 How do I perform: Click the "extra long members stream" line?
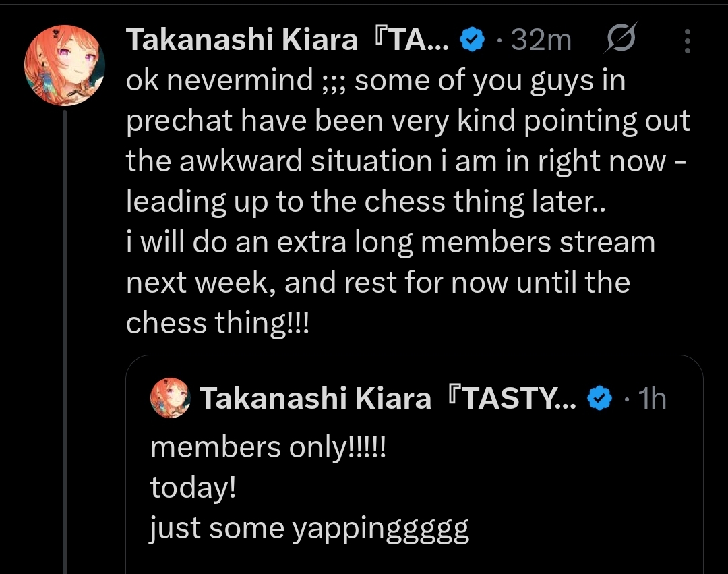tap(390, 243)
